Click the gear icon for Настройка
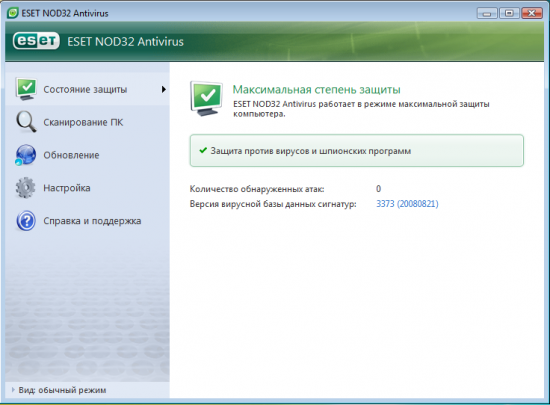Viewport: 550px width, 405px height. 25,188
